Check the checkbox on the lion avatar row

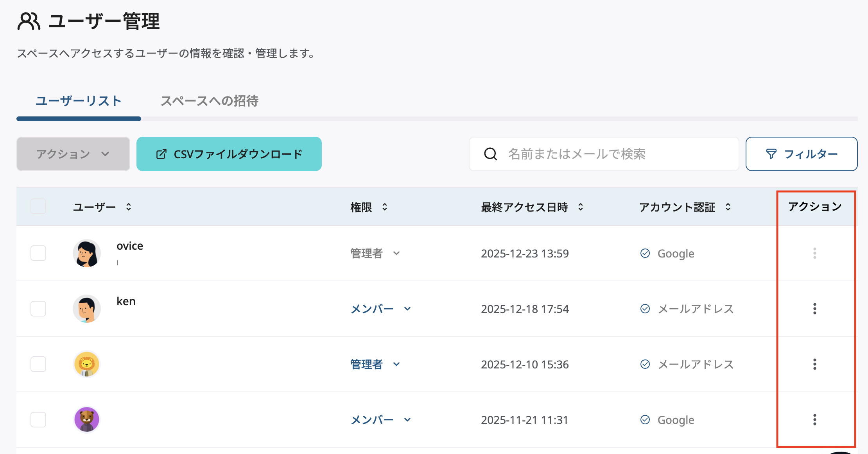pos(38,364)
